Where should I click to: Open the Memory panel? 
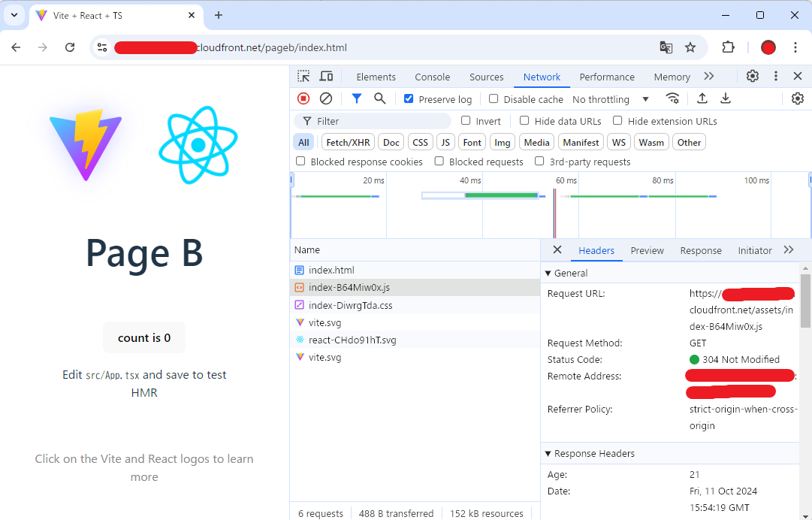[x=672, y=77]
